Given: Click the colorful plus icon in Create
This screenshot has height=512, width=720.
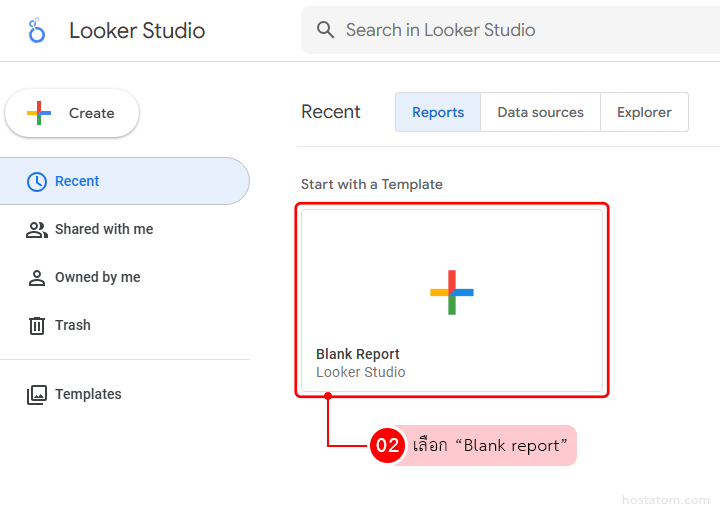Looking at the screenshot, I should pos(39,113).
